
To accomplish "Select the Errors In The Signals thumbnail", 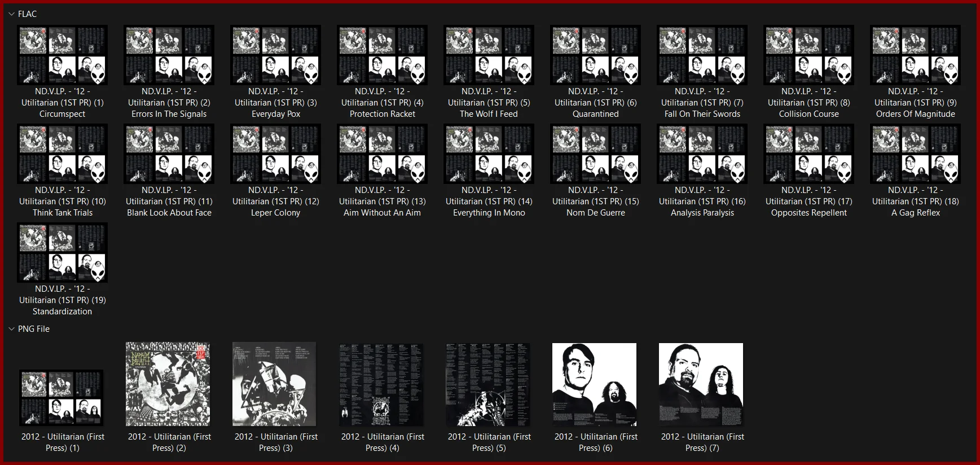I will [169, 55].
